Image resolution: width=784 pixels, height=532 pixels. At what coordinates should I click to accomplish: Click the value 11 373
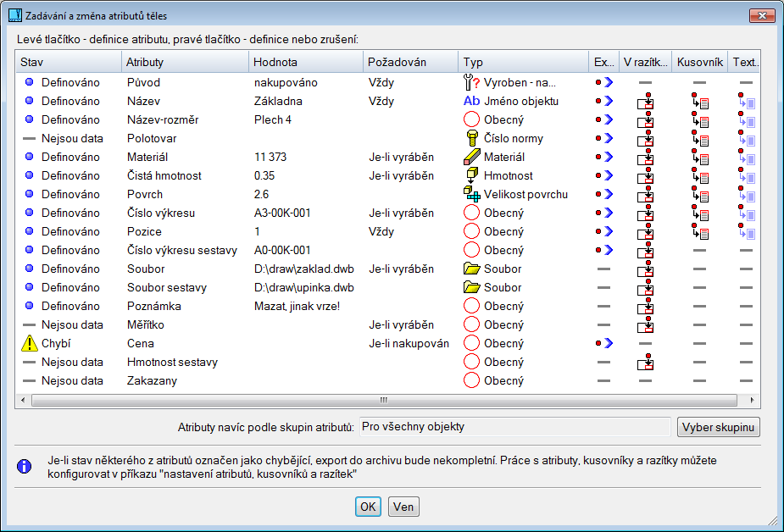coord(270,157)
